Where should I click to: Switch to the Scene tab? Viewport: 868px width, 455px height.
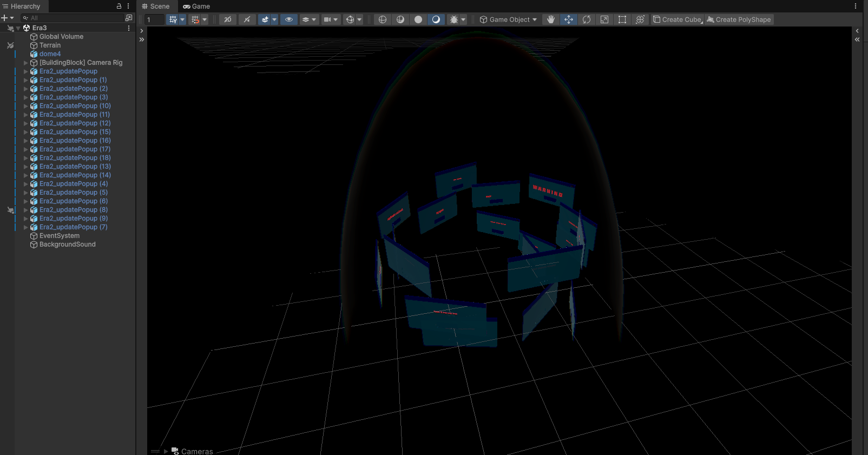[x=156, y=6]
